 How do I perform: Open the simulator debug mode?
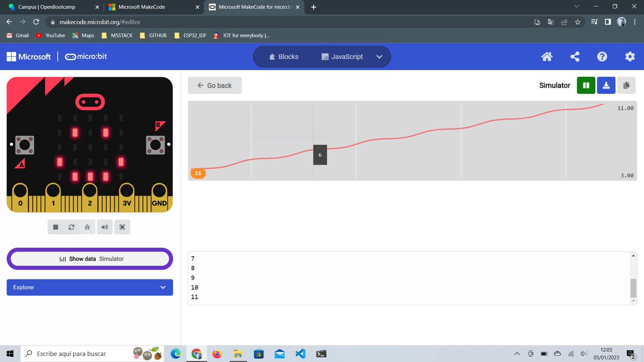tap(87, 226)
